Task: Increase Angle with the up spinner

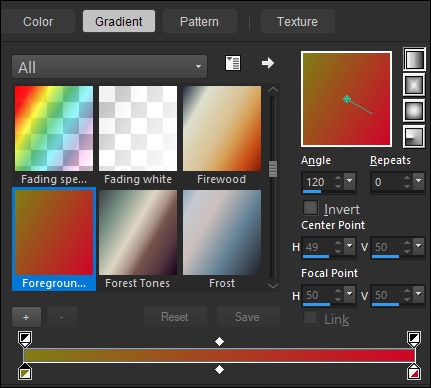Action: pyautogui.click(x=338, y=178)
